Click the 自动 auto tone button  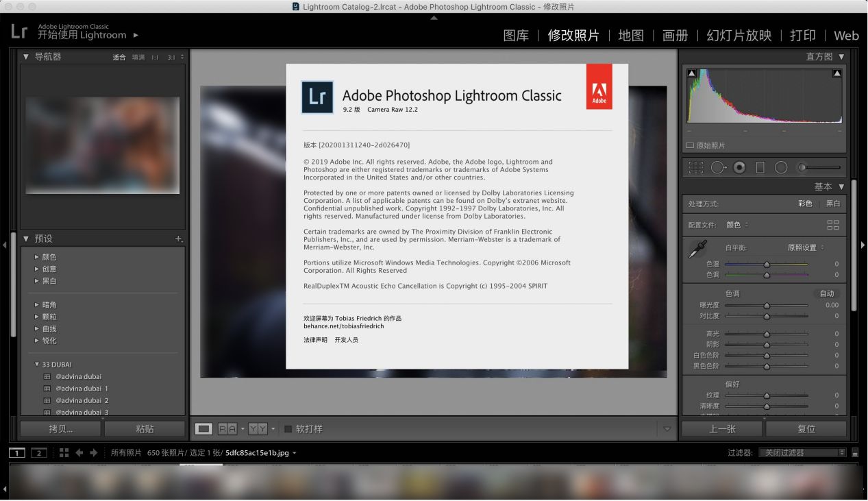pos(828,293)
